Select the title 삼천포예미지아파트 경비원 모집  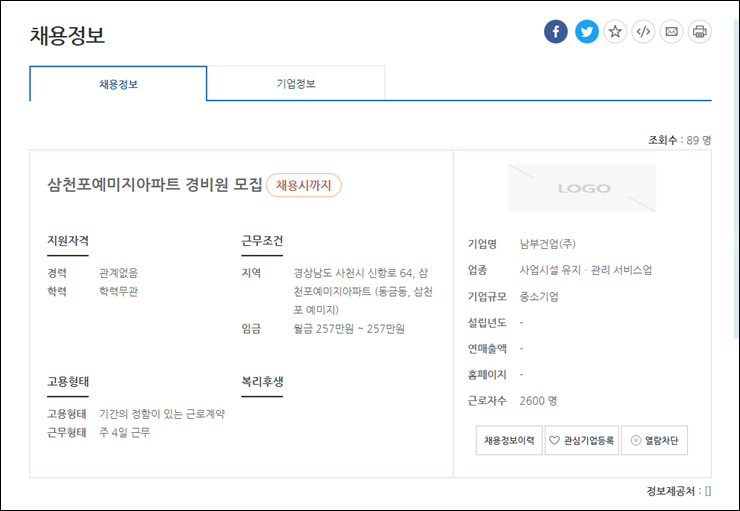click(x=154, y=184)
